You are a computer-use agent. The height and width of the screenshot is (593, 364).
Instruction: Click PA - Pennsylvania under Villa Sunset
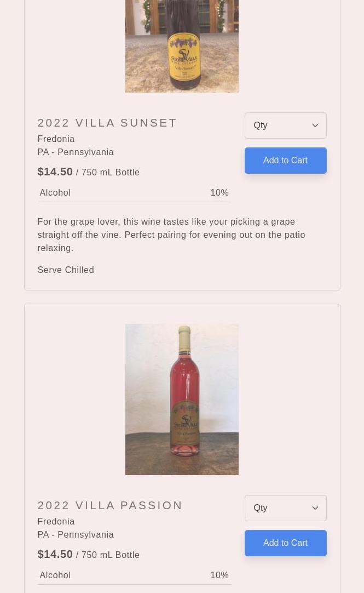[x=76, y=152]
